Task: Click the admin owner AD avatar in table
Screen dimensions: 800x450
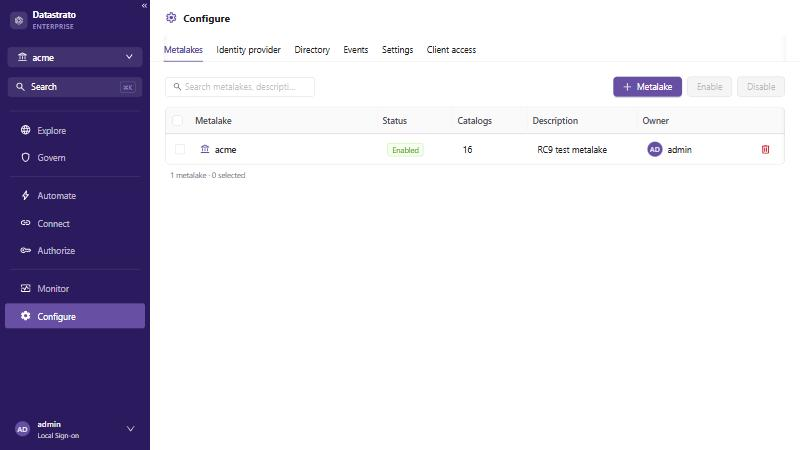Action: pyautogui.click(x=655, y=149)
